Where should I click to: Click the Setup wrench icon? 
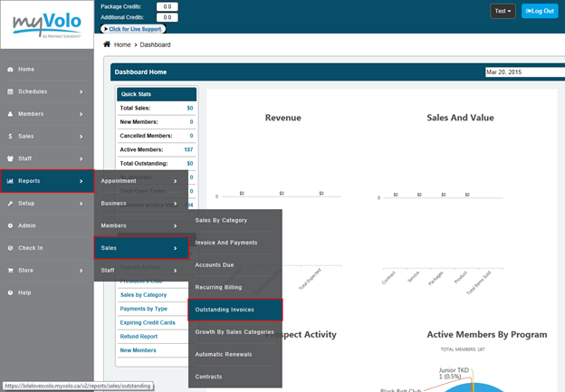(9, 203)
